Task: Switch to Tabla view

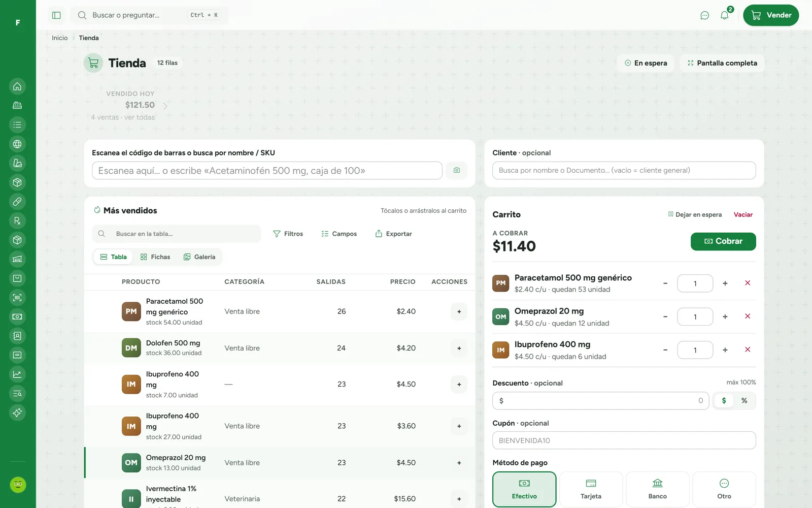Action: (x=114, y=257)
